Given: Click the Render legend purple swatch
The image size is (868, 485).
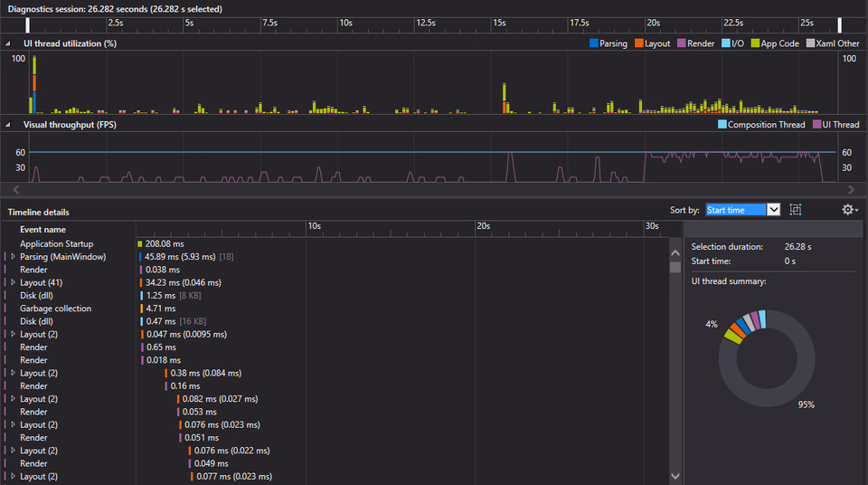Looking at the screenshot, I should coord(682,43).
